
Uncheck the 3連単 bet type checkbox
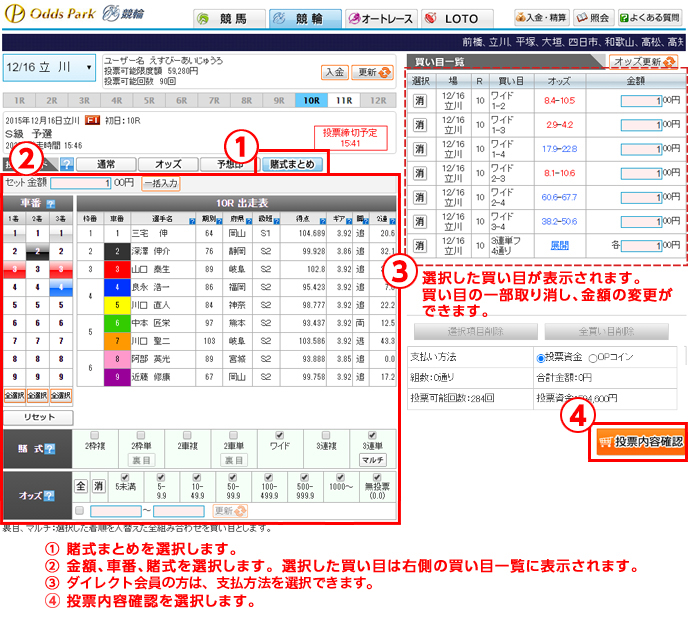click(x=372, y=435)
